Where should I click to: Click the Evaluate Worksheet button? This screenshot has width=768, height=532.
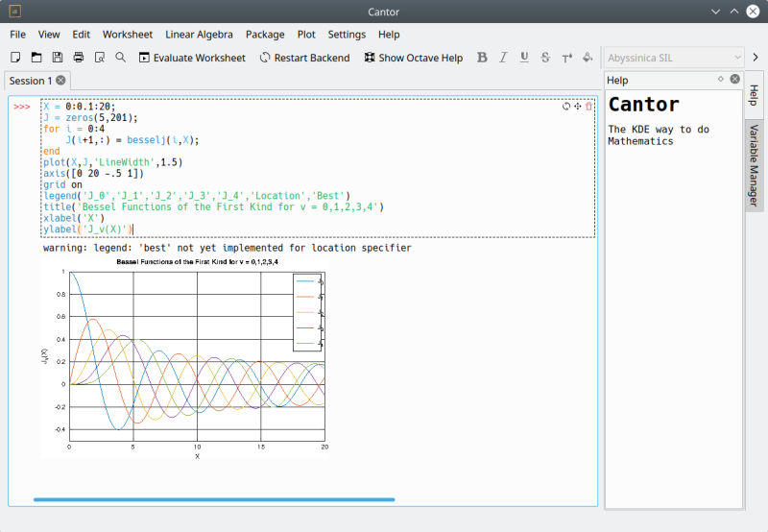[x=192, y=58]
